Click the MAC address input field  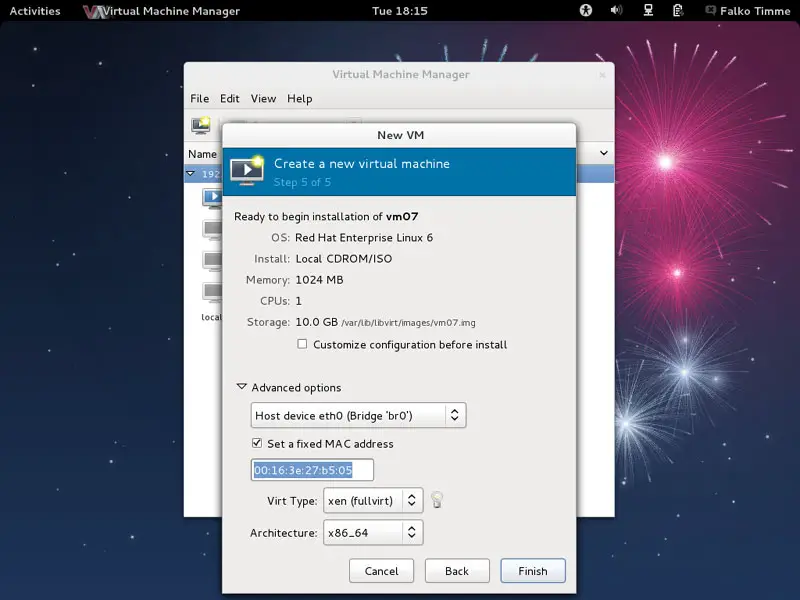coord(312,470)
